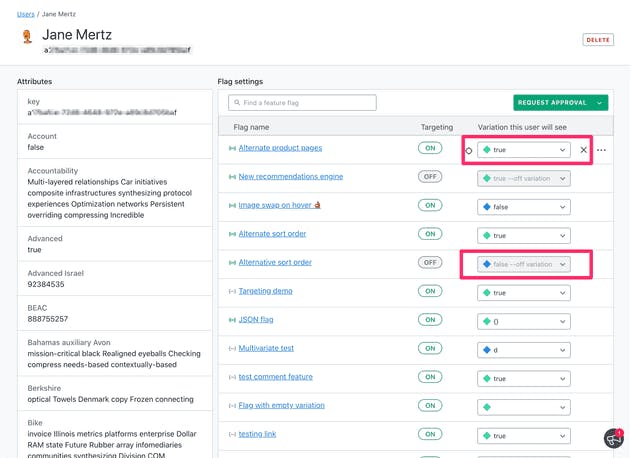Click the Delete button
This screenshot has height=458, width=640.
(x=598, y=40)
